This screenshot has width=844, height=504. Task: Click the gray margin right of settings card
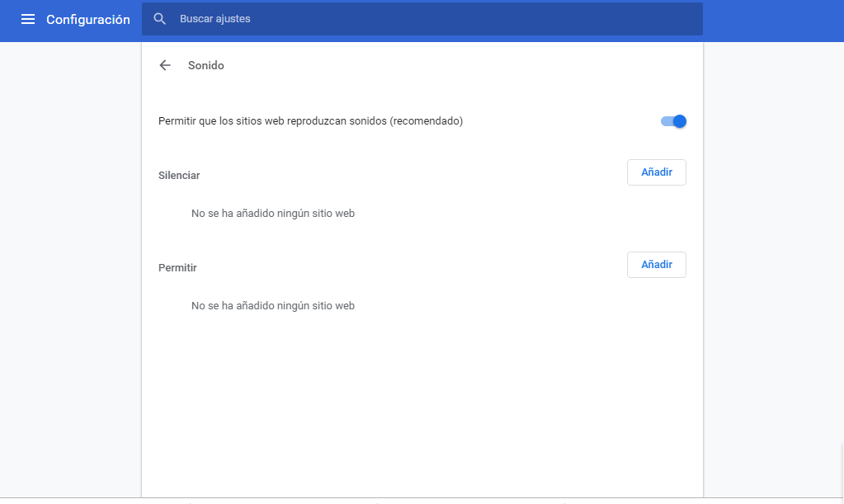click(x=771, y=264)
